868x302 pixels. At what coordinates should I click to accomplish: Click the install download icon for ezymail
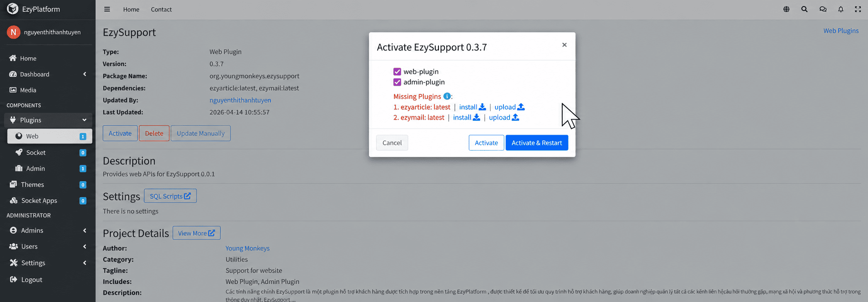(x=476, y=118)
